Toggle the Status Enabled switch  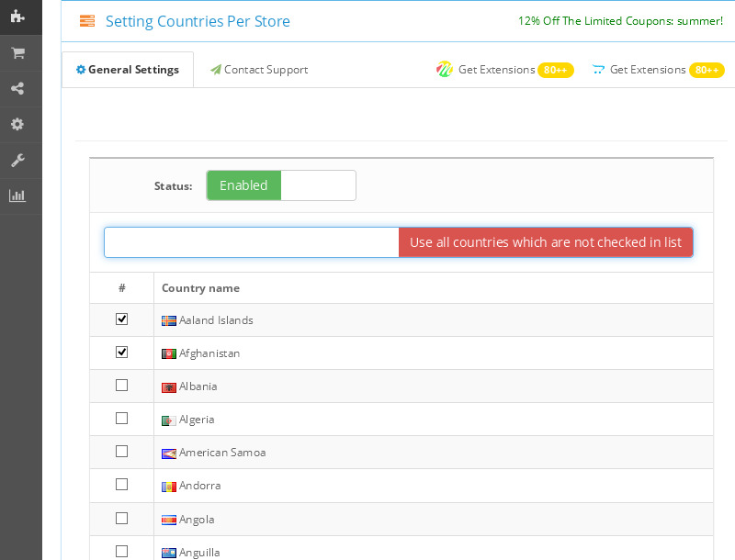281,185
